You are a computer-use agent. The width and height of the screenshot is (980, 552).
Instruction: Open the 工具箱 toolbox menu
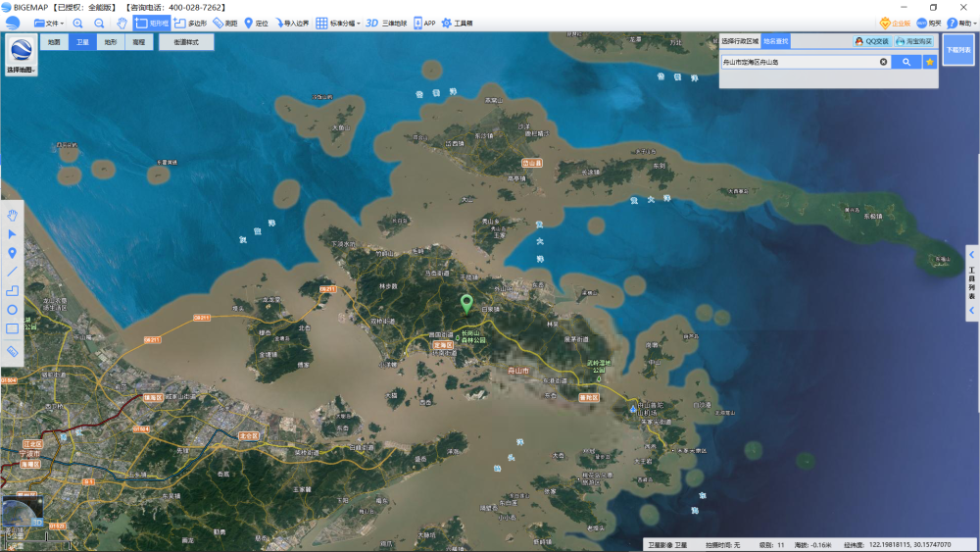(457, 23)
